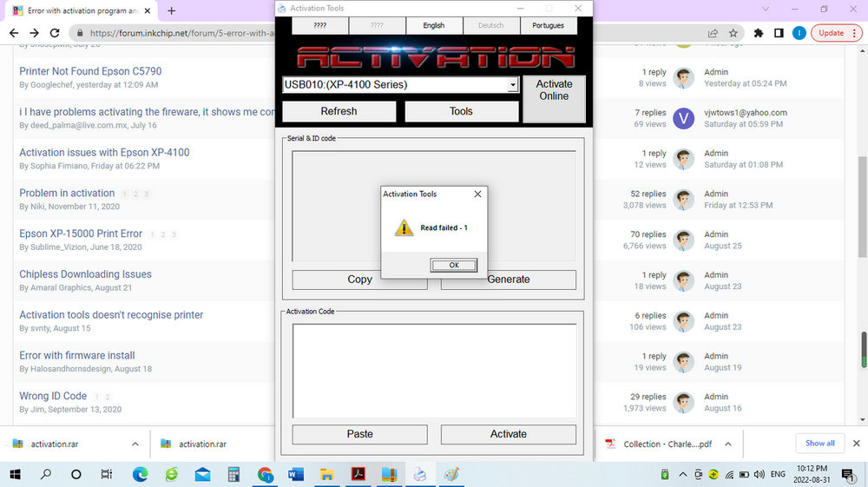The width and height of the screenshot is (868, 487).
Task: Open Microsoft Word from the taskbar
Action: (294, 474)
